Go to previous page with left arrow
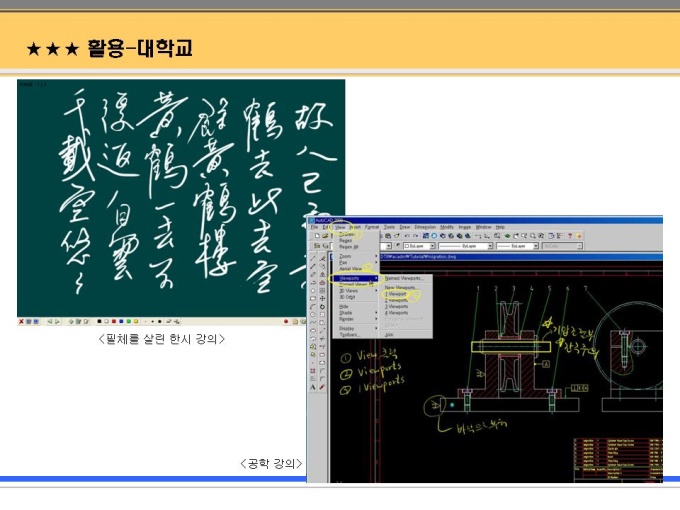 (50, 321)
